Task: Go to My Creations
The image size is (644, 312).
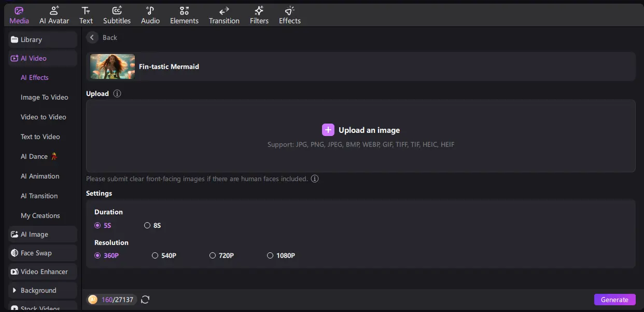Action: (40, 215)
